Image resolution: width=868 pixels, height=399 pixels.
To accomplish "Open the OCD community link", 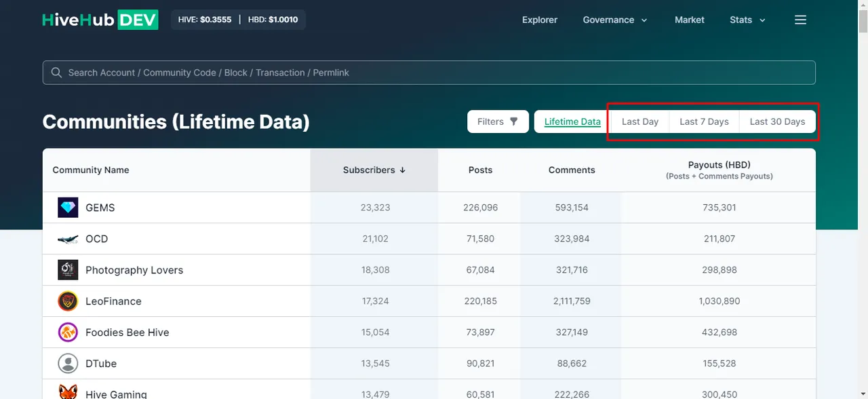I will [97, 239].
